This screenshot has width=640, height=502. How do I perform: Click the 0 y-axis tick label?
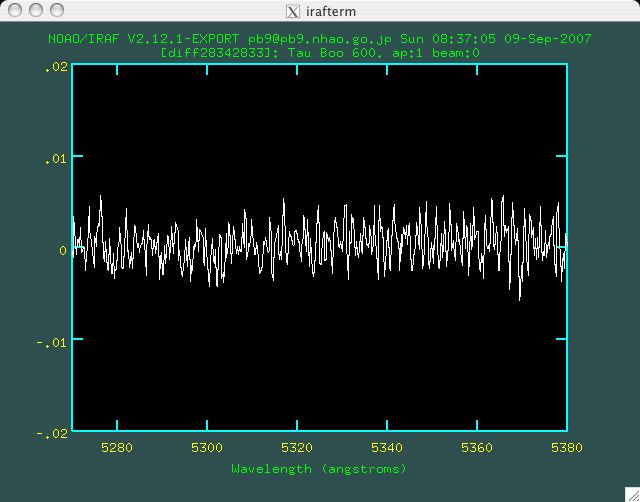coord(62,250)
